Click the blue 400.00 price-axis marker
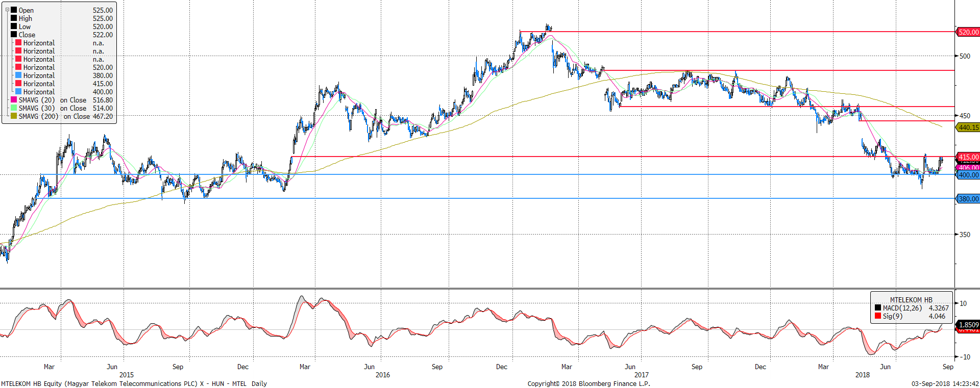Screen dimensions: 980x388 [968, 175]
